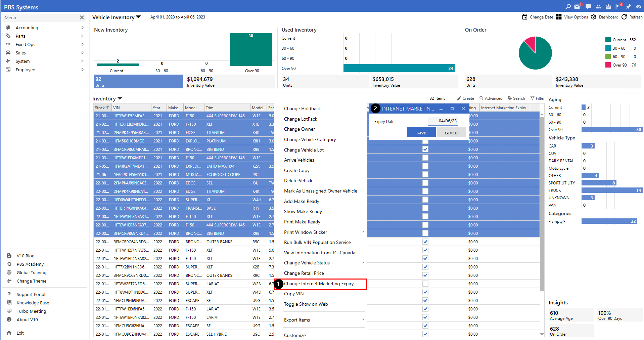Click the save button in Internet Marketing dialog
This screenshot has height=340, width=644.
(x=421, y=132)
